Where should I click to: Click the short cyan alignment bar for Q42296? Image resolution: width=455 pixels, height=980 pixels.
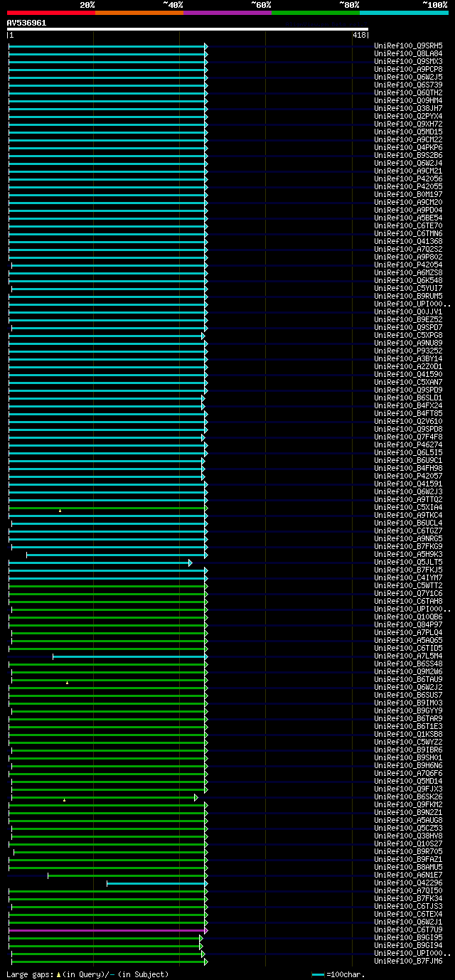coord(157,883)
